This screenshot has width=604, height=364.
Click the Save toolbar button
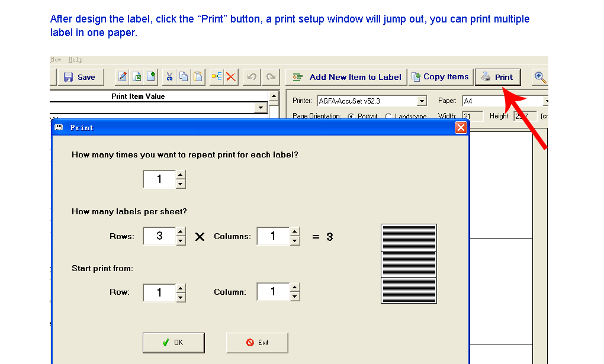click(x=80, y=77)
